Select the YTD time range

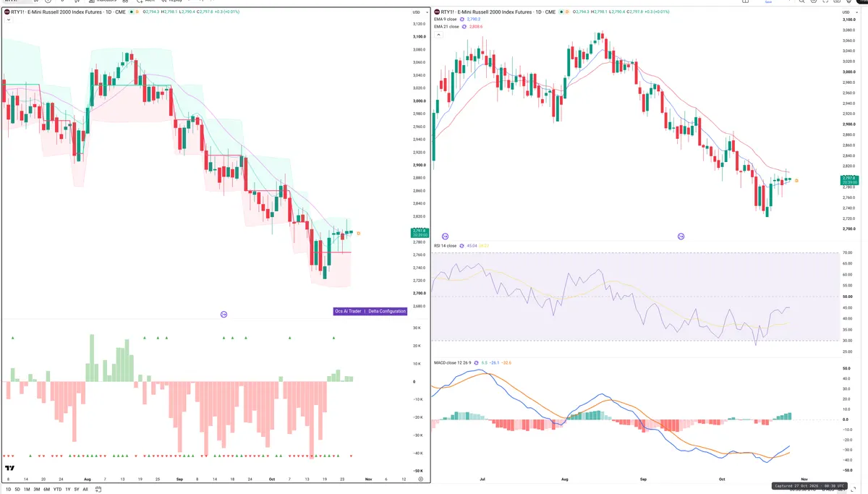57,490
